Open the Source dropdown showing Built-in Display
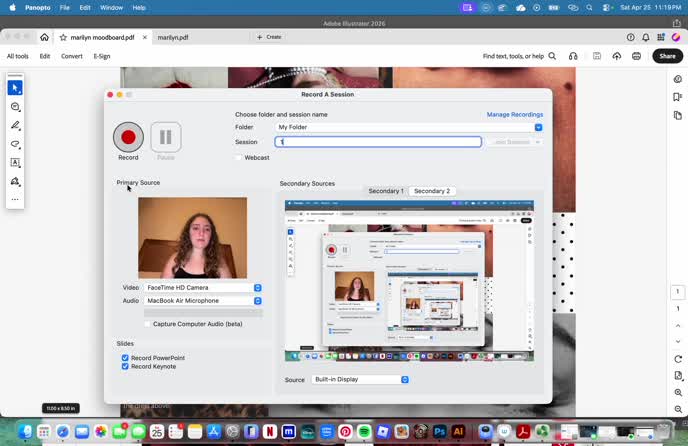Image resolution: width=688 pixels, height=446 pixels. coord(360,379)
